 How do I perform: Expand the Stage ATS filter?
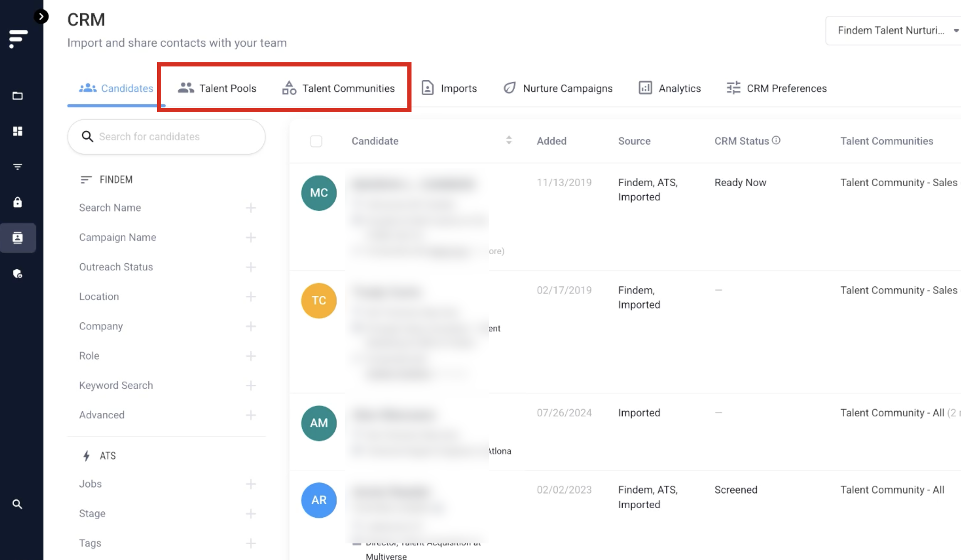click(251, 513)
